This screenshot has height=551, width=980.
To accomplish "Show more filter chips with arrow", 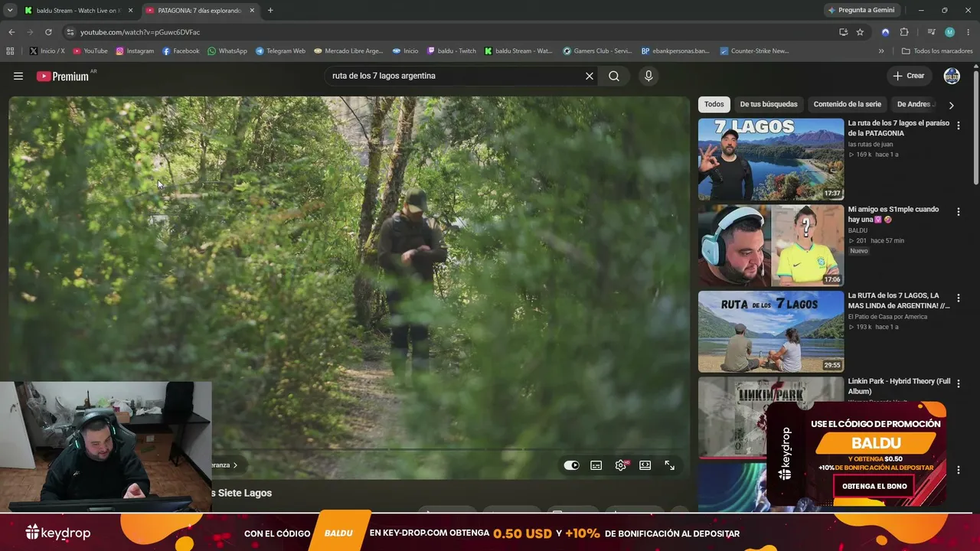I will click(952, 105).
